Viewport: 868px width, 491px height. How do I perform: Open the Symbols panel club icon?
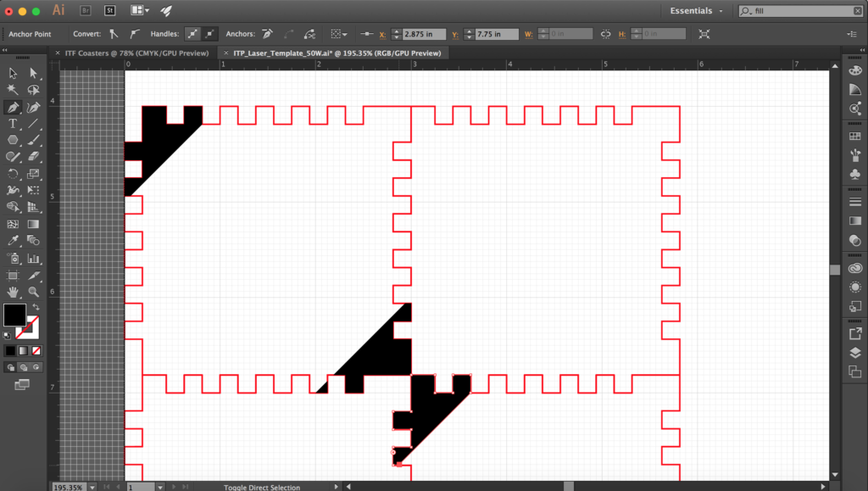pos(855,175)
